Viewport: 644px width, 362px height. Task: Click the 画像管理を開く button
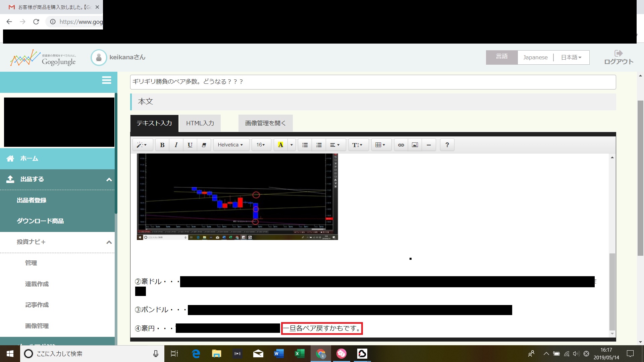[x=265, y=123]
